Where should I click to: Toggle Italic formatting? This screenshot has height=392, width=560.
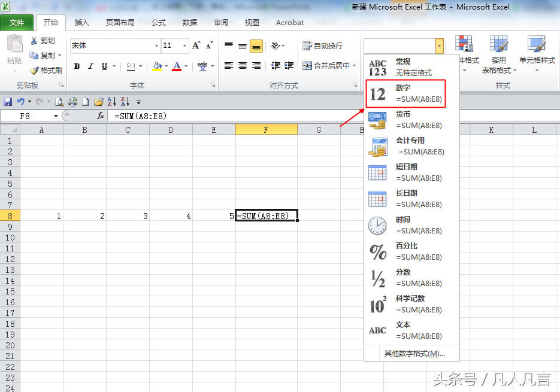tap(90, 66)
